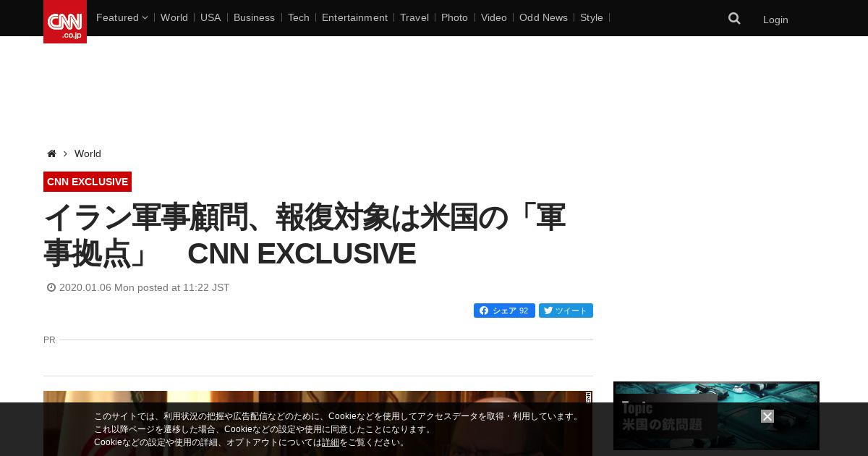The width and height of the screenshot is (868, 456).
Task: Open the Style section
Action: pyautogui.click(x=592, y=17)
